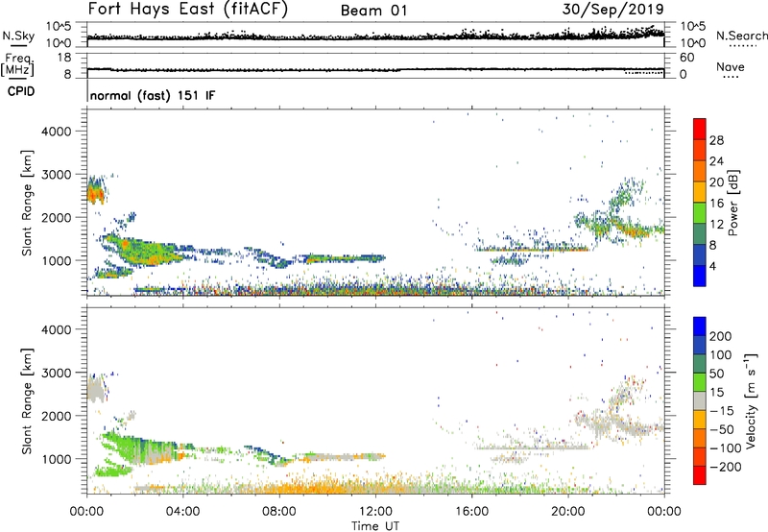Click the 28 tick on the power scale
The image size is (768, 532).
716,140
